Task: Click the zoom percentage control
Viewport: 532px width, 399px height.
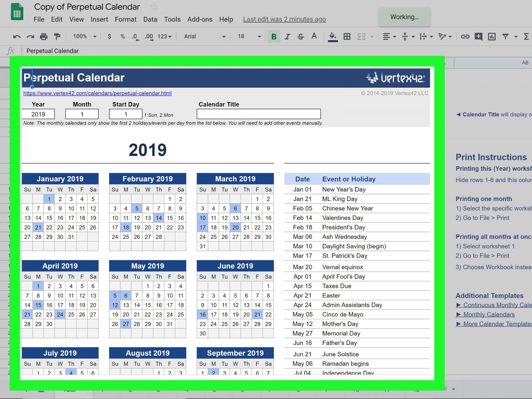Action: pos(82,37)
